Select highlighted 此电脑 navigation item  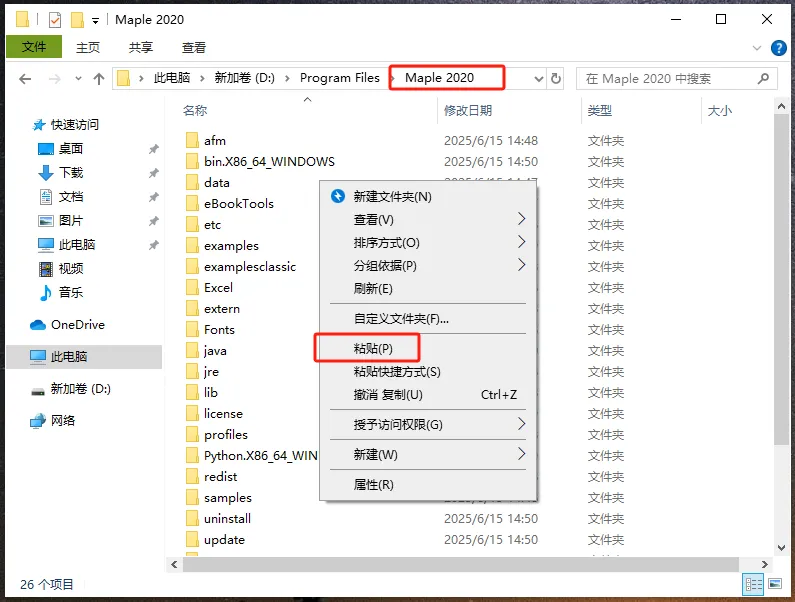coord(84,357)
